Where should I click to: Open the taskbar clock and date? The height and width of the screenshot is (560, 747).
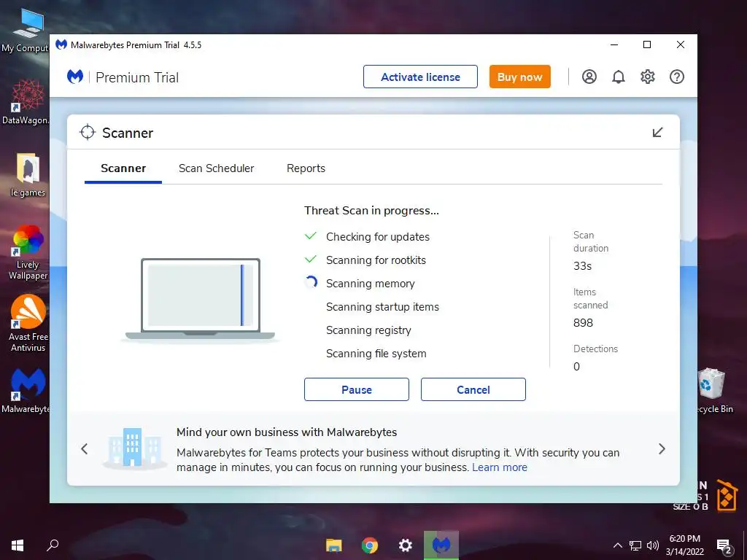click(684, 545)
